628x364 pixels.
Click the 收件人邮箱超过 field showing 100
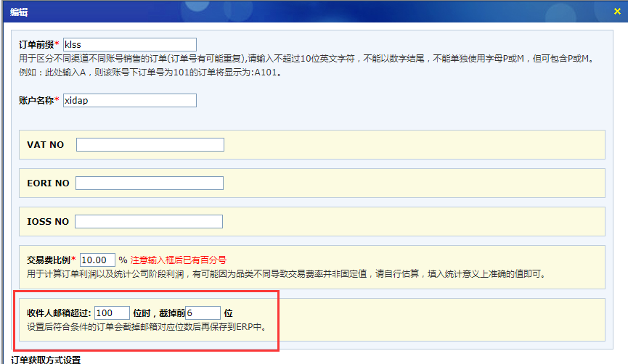coord(112,313)
